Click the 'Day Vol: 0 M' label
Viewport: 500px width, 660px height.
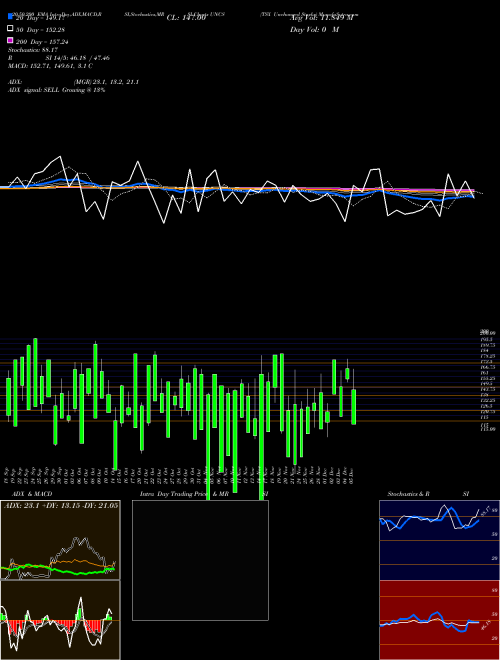(314, 30)
